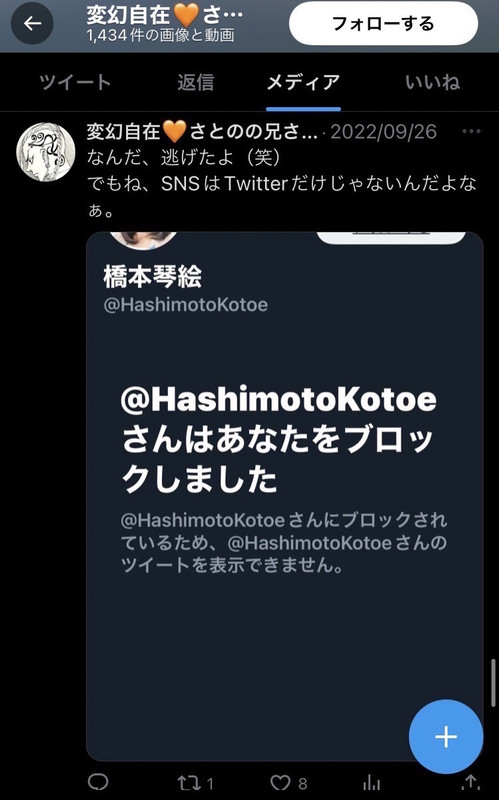Click the tweet author's avatar image
Screen dimensions: 499x800
tap(46, 152)
